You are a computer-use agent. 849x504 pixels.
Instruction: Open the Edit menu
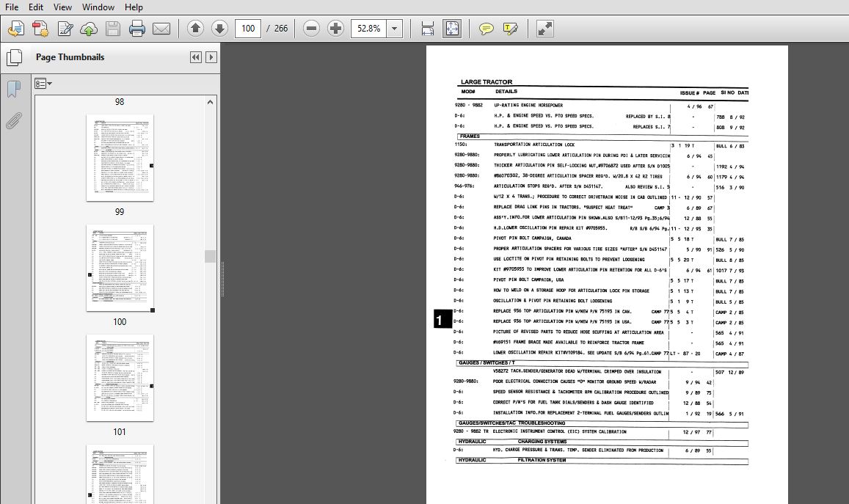pyautogui.click(x=36, y=7)
